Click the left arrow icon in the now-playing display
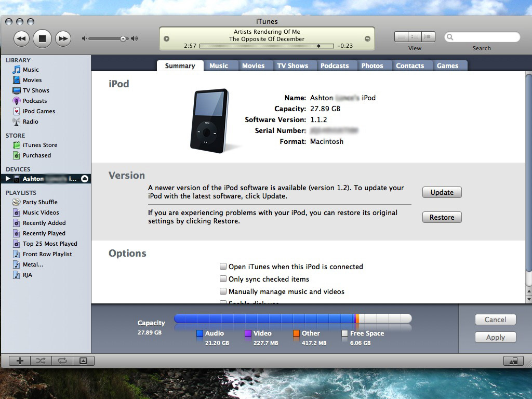 coord(167,38)
